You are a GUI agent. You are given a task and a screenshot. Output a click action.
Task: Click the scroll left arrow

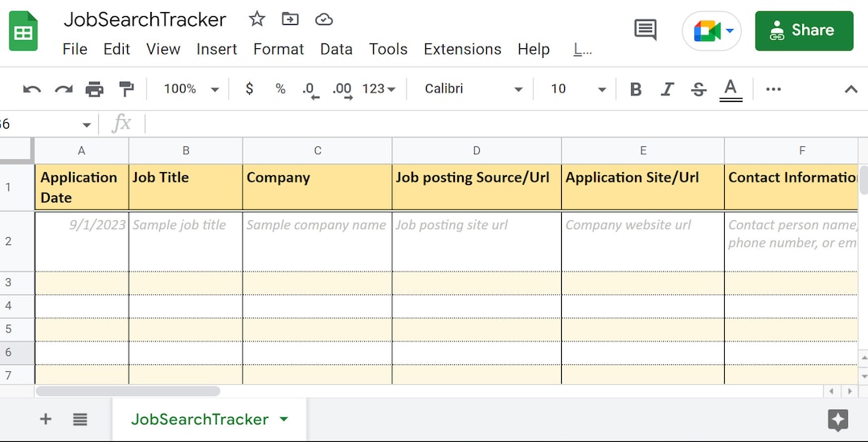click(x=832, y=391)
